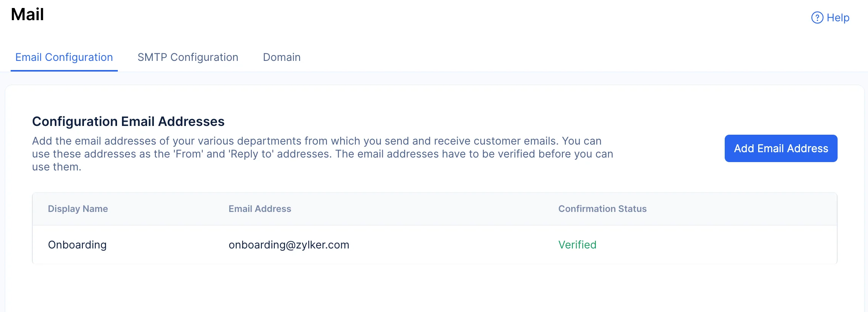Viewport: 868px width, 312px height.
Task: Click the Email Address column header
Action: click(x=260, y=209)
